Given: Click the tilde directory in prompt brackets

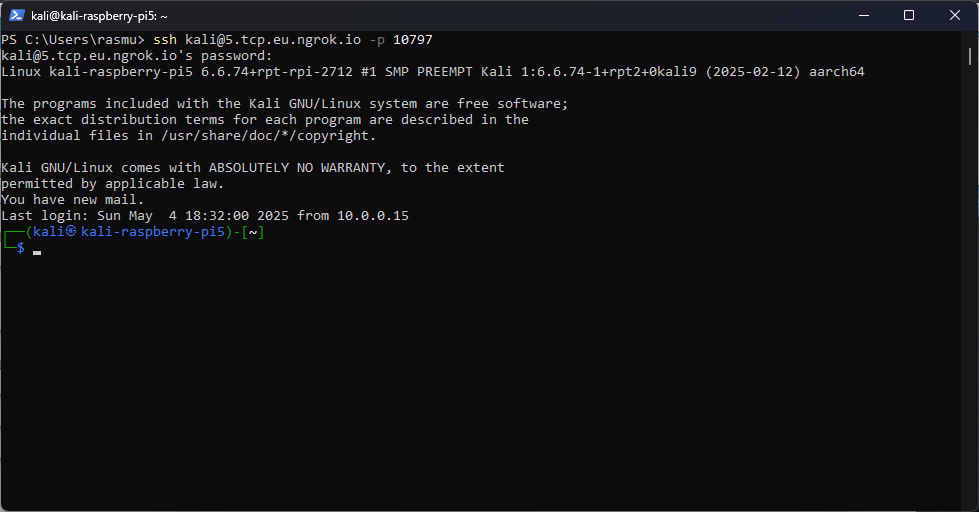Looking at the screenshot, I should (x=252, y=232).
